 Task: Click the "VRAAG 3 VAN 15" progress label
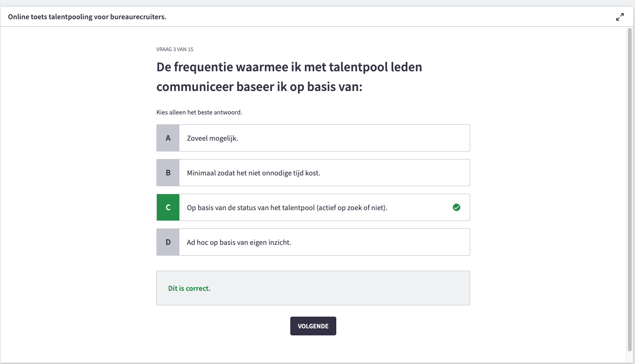pos(175,49)
